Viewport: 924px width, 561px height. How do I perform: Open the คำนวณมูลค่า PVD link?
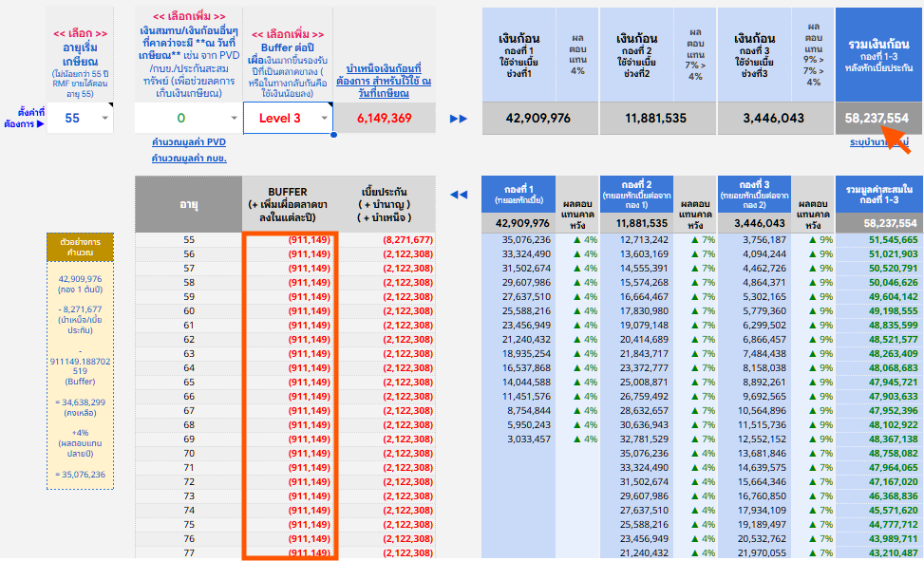(189, 140)
